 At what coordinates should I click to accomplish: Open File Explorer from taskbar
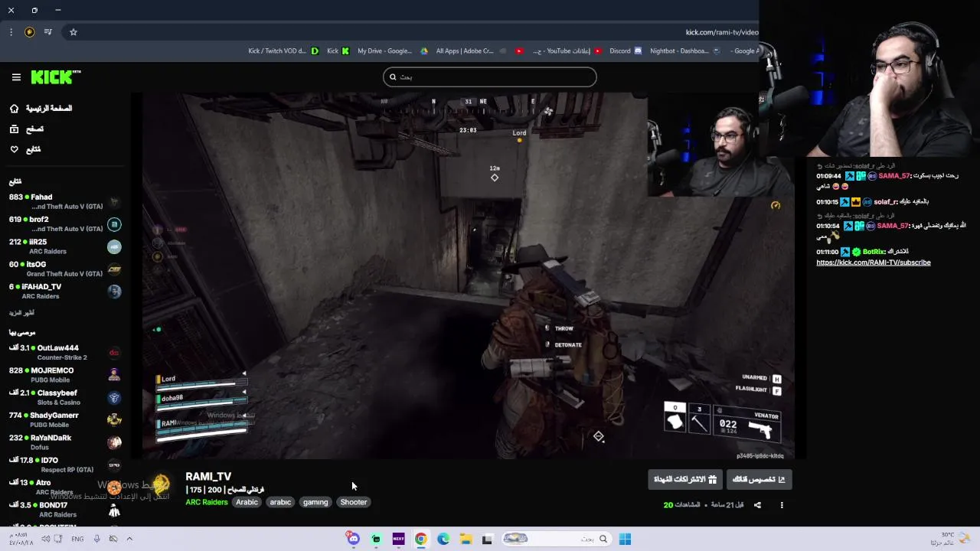click(465, 539)
